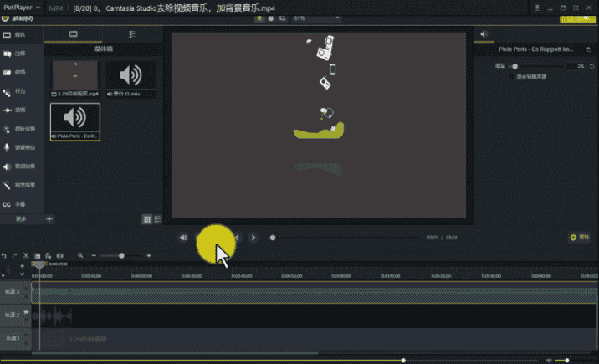Open the CC Captions tab

(21, 204)
